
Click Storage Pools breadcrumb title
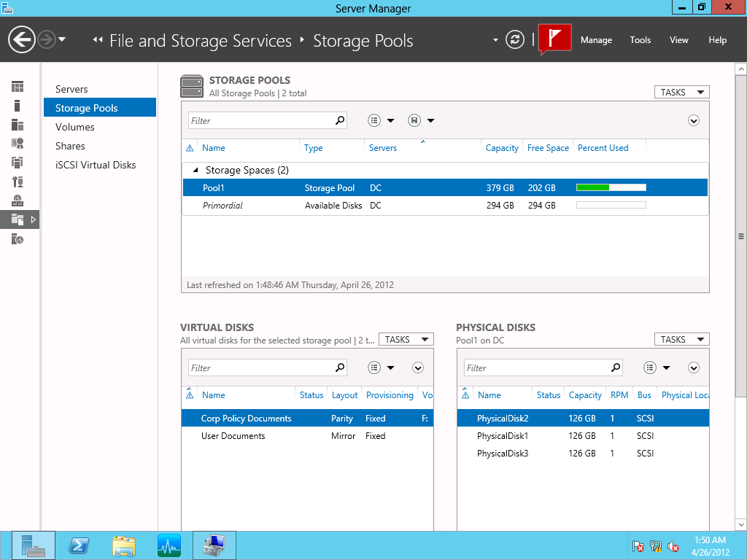coord(363,41)
